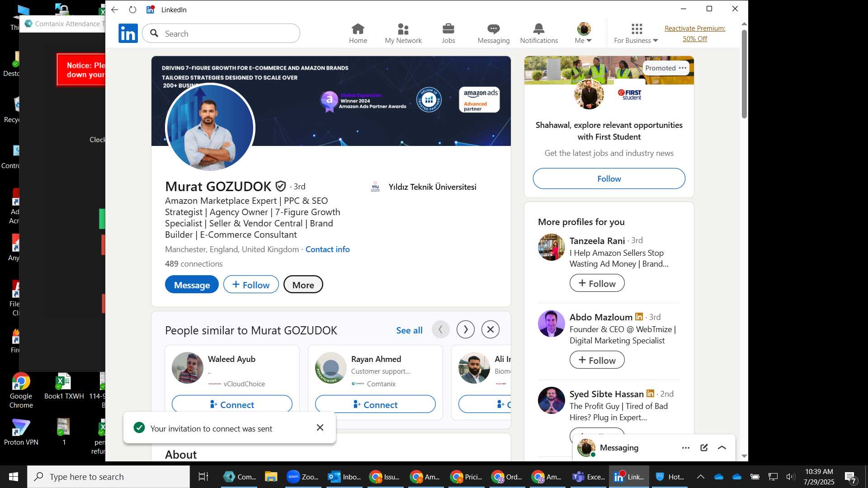The width and height of the screenshot is (868, 488).
Task: Show next similar people
Action: (x=466, y=330)
